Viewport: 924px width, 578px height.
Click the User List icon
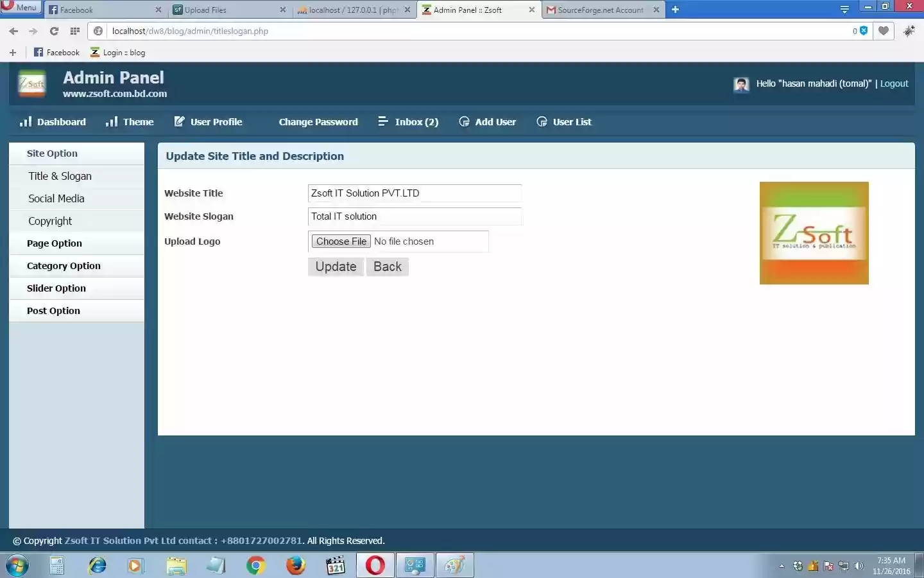(542, 121)
